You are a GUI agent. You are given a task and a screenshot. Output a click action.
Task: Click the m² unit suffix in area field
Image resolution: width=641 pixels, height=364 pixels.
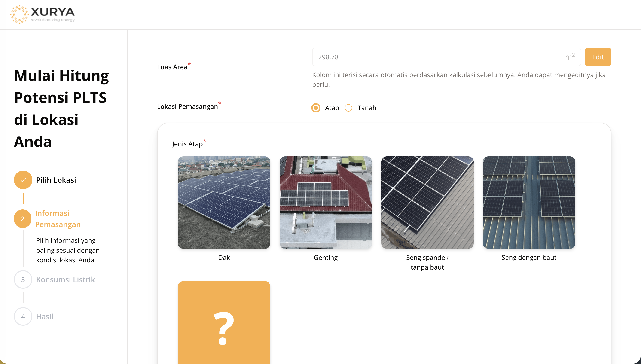point(570,56)
